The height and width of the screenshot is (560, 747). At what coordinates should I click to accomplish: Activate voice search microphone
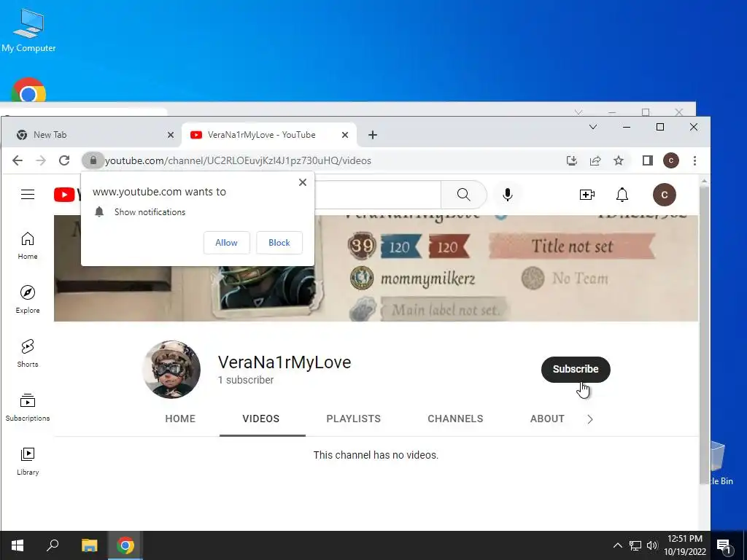[508, 194]
